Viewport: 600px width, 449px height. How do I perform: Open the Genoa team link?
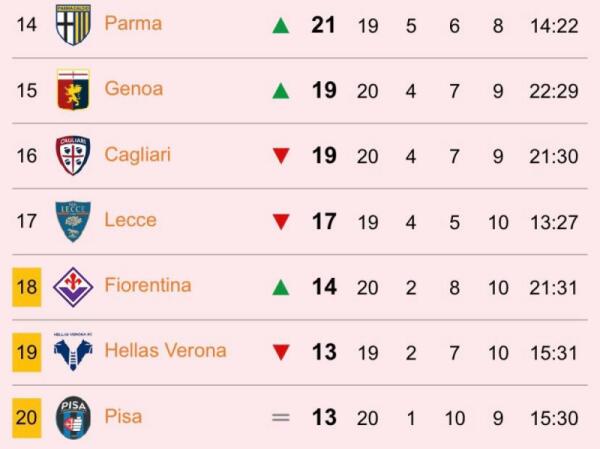(133, 89)
